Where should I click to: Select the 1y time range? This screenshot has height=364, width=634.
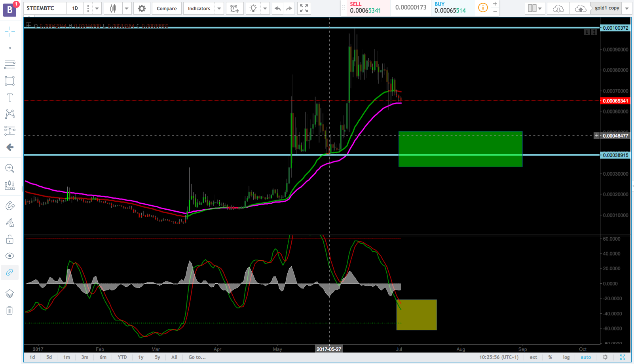click(141, 357)
